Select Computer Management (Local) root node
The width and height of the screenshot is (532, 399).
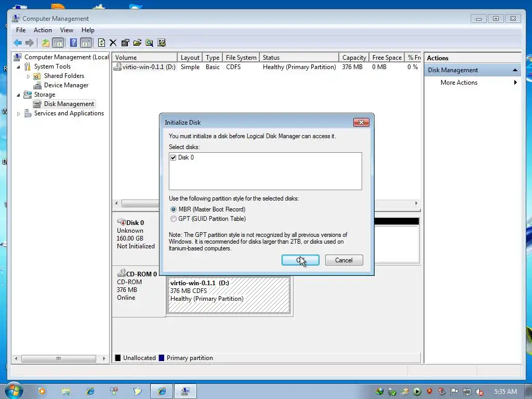pyautogui.click(x=66, y=57)
